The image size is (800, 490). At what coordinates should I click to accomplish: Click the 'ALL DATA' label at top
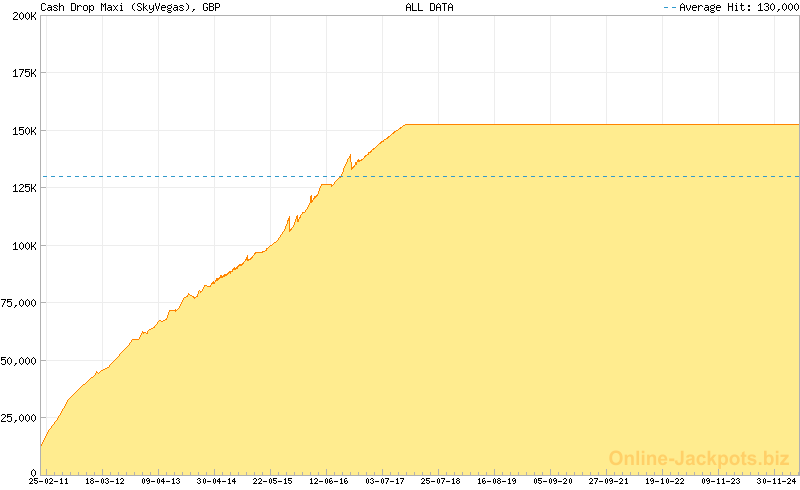pyautogui.click(x=429, y=7)
